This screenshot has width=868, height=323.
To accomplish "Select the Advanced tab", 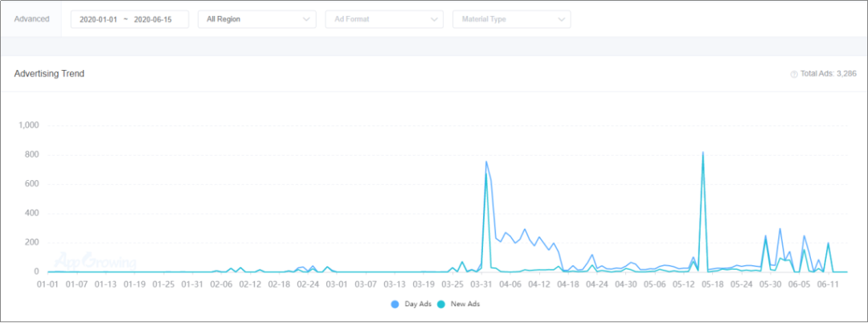I will pos(31,18).
